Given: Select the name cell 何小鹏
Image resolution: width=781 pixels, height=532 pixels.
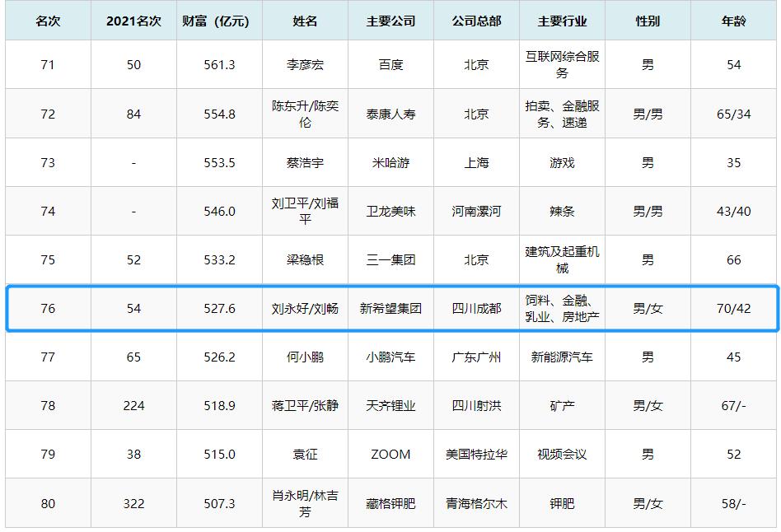Looking at the screenshot, I should coord(305,357).
